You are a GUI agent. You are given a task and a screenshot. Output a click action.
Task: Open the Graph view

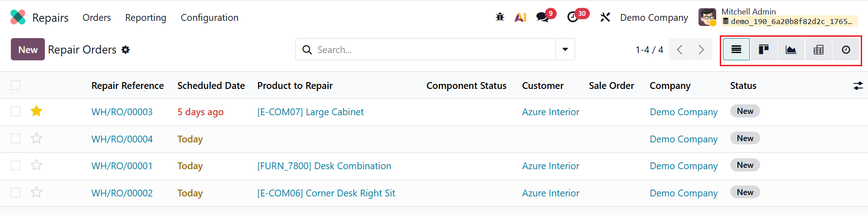point(791,49)
